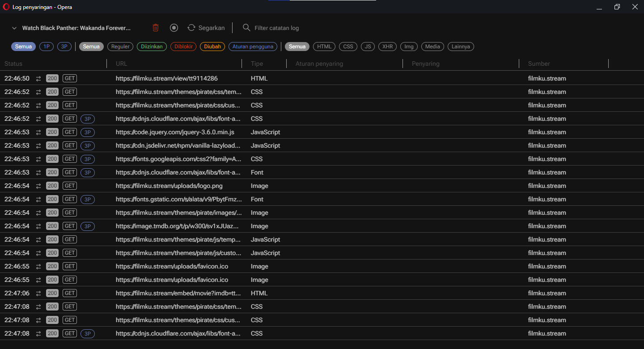Viewport: 644px width, 349px height.
Task: Refresh the log with Segarkan
Action: pos(206,27)
